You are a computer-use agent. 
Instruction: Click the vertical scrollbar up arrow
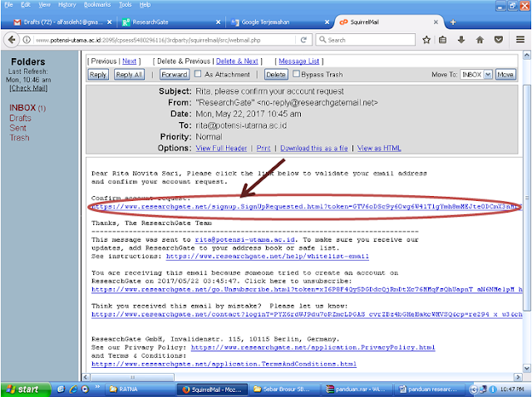[526, 55]
